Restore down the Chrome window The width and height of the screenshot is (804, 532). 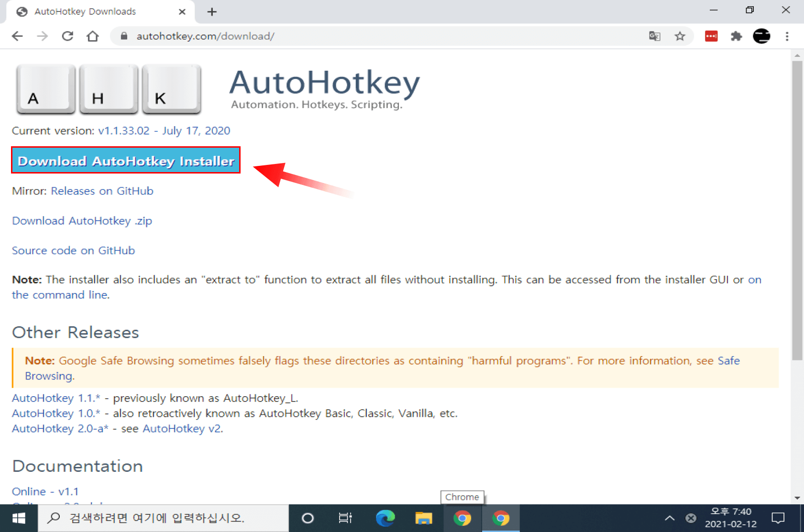coord(750,10)
